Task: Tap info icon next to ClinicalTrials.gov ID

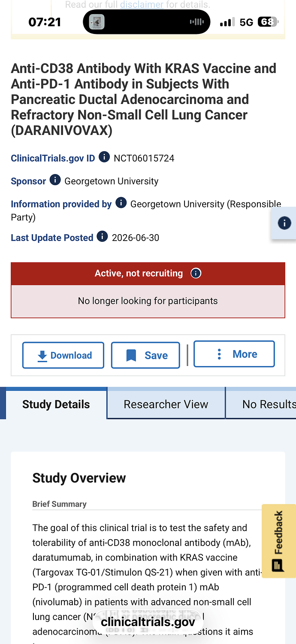Action: coord(104,157)
